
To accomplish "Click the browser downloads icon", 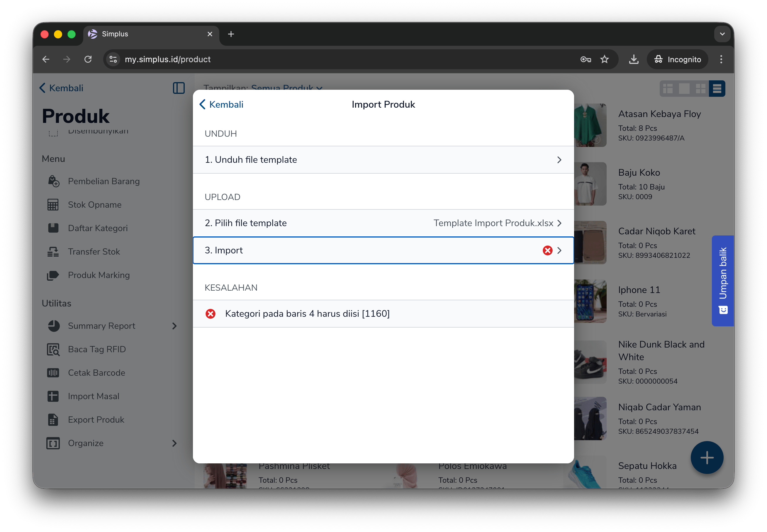I will click(x=634, y=59).
